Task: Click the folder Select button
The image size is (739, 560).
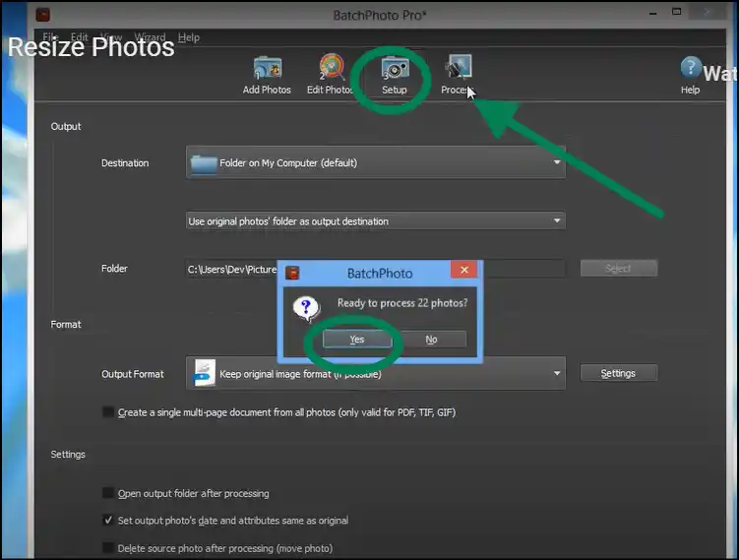Action: [x=618, y=269]
